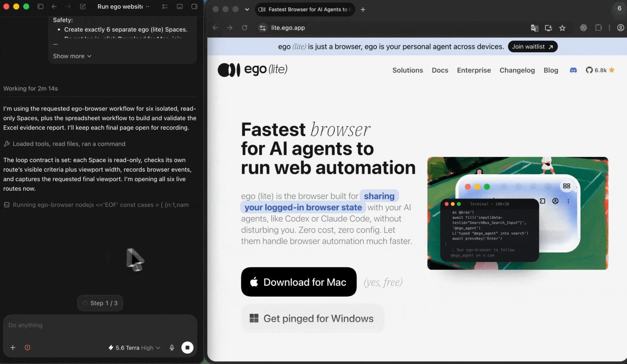
Task: Open the browser extensions menu
Action: (x=598, y=28)
